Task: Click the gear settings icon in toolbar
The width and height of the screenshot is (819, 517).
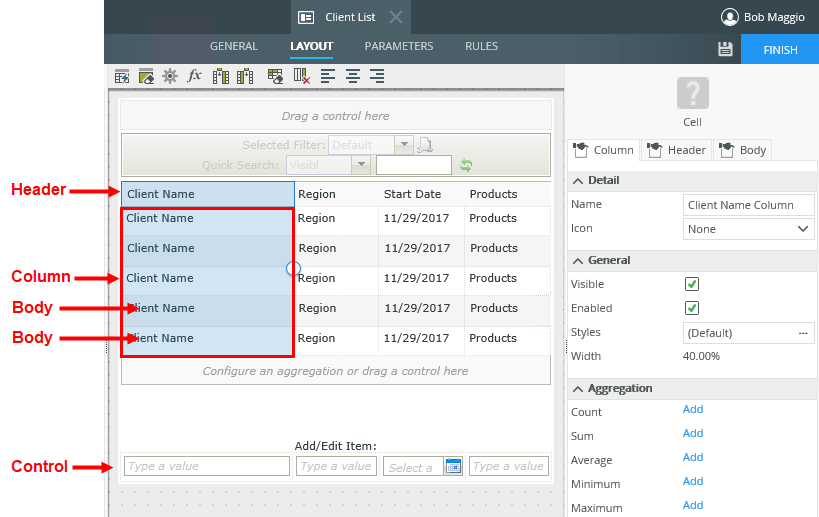Action: pyautogui.click(x=170, y=76)
